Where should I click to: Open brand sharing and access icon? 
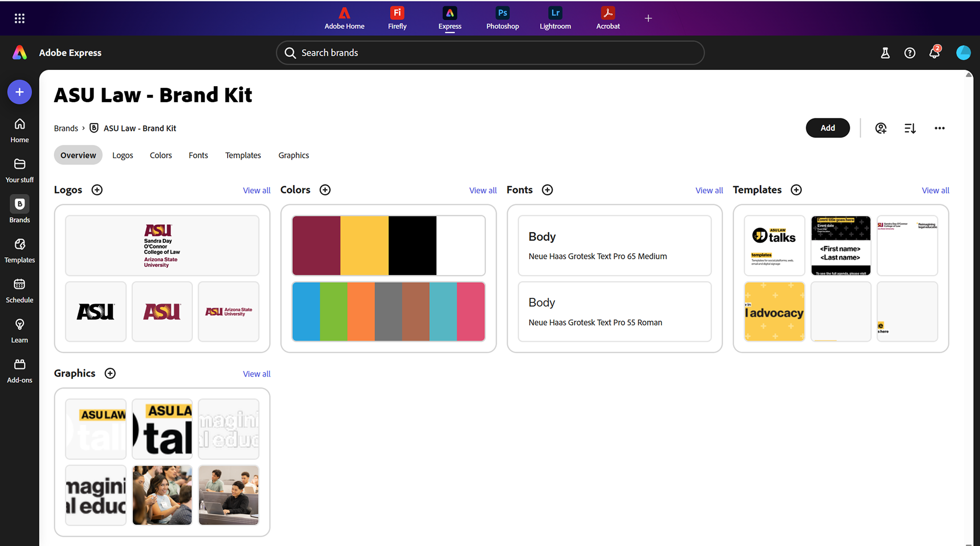point(880,128)
